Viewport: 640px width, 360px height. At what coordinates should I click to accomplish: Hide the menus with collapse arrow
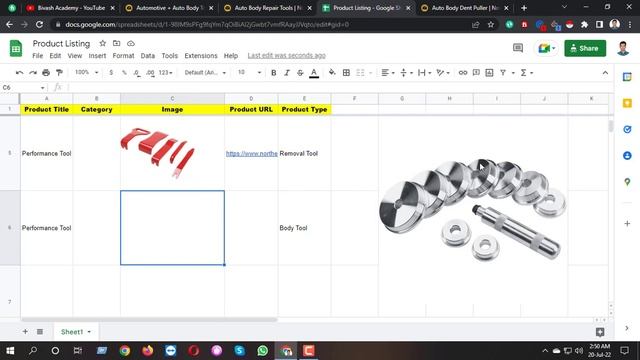coord(605,73)
